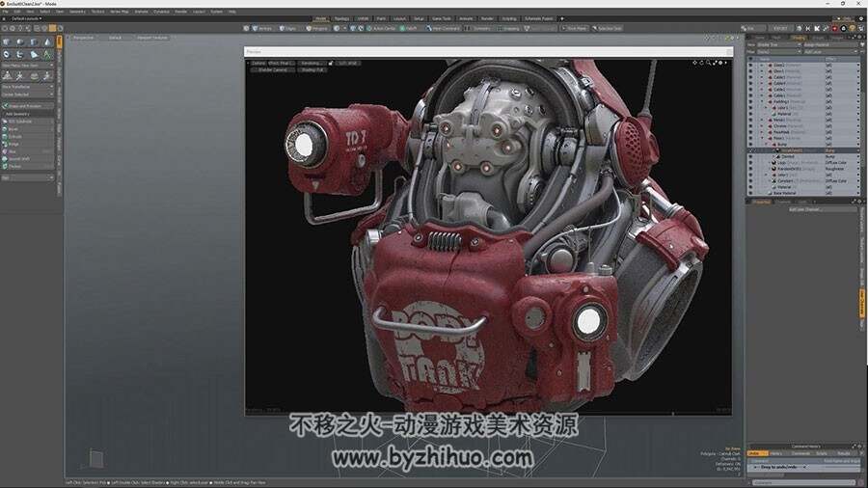Expand the Padding1 group in Shader Tree

761,102
